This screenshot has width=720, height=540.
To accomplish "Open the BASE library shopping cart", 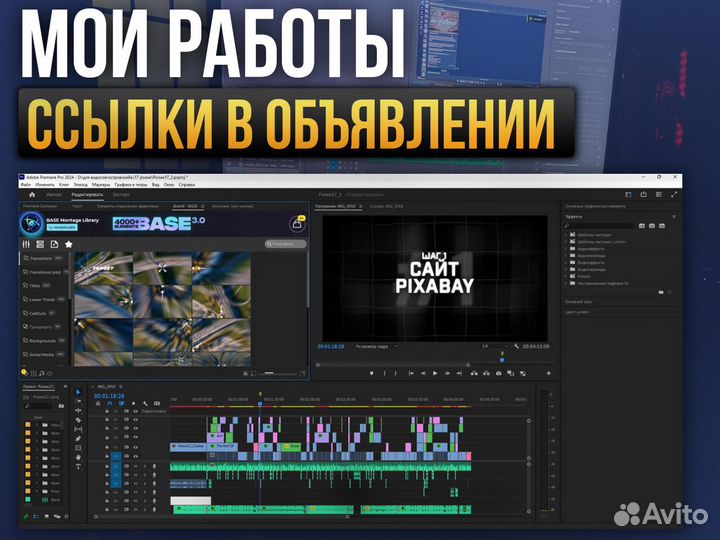I will tap(297, 224).
